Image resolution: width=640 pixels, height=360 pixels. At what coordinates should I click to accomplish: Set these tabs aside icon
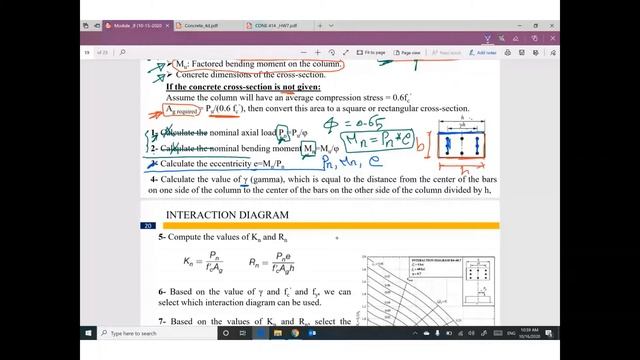tap(97, 25)
